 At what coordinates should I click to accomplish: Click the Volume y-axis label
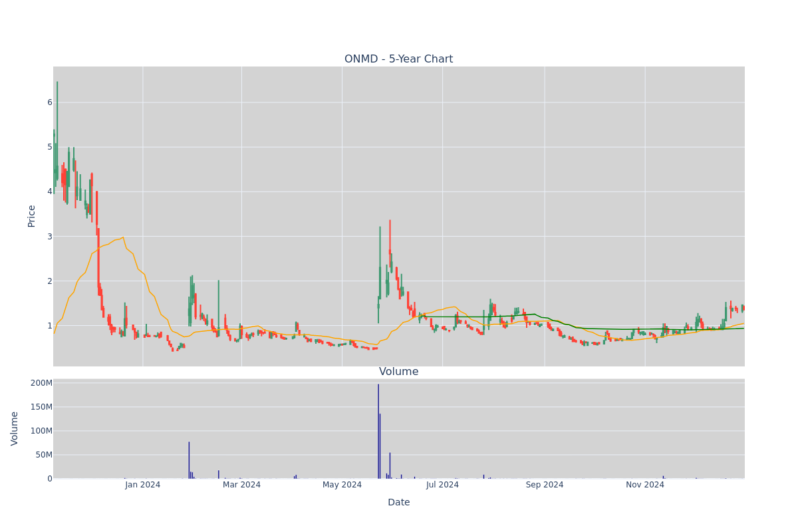point(15,428)
